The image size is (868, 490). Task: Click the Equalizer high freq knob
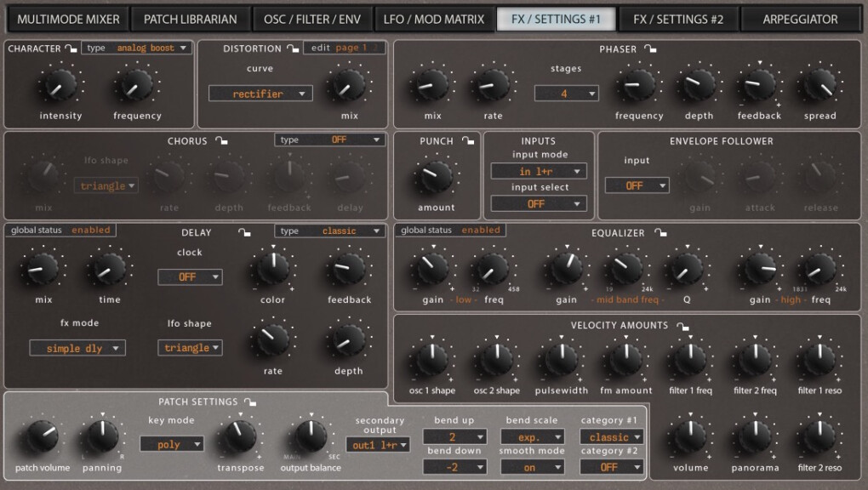819,269
